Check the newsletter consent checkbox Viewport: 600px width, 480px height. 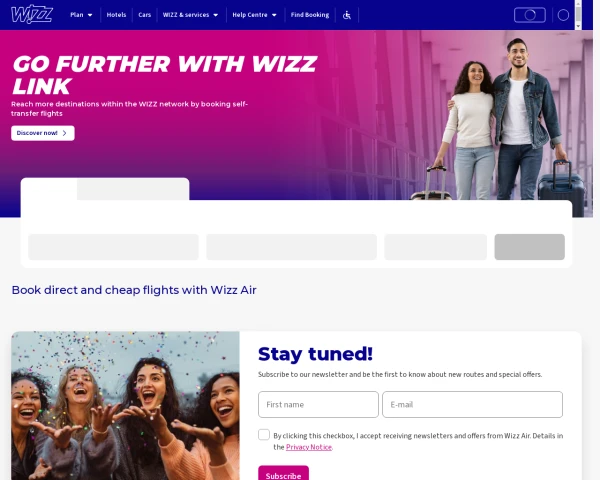[264, 434]
